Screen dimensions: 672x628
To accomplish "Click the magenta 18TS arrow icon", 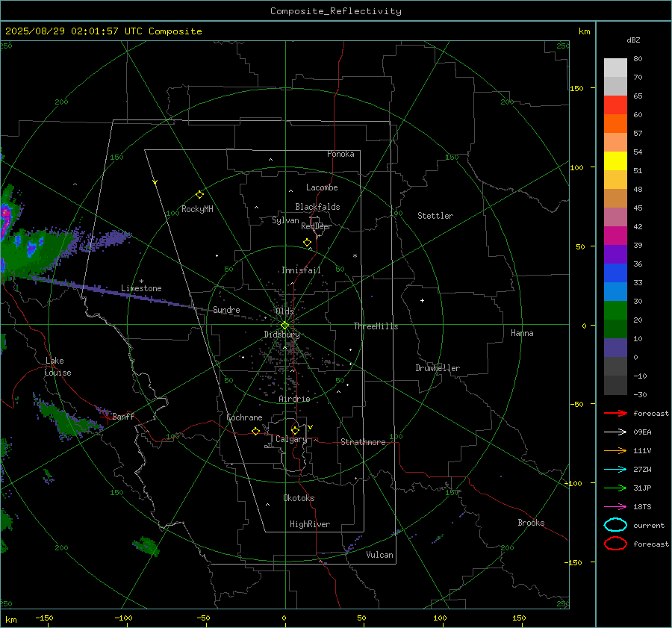I will pyautogui.click(x=615, y=507).
